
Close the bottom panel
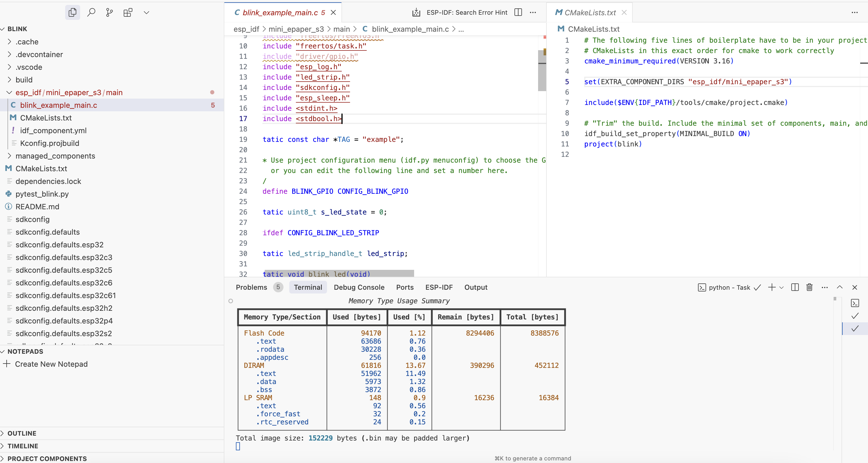854,287
